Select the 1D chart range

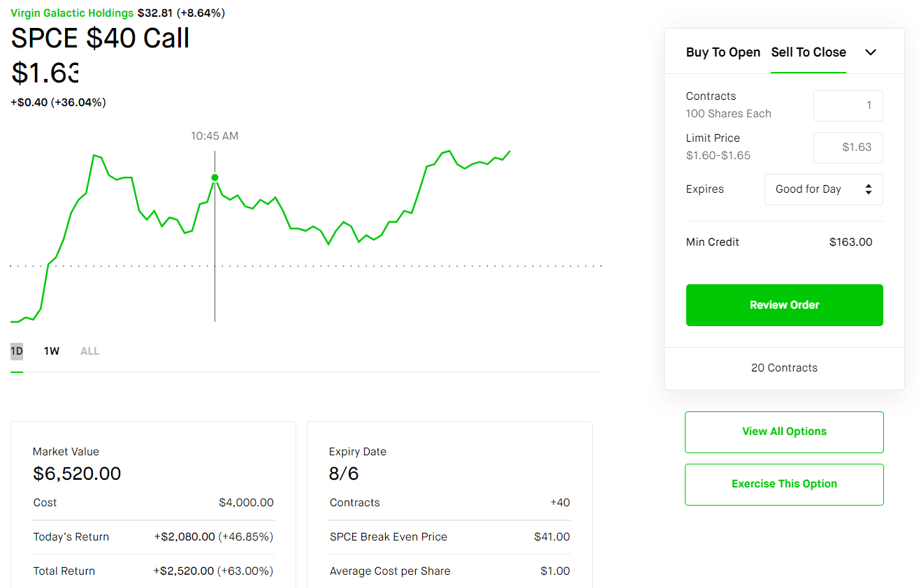pos(16,351)
